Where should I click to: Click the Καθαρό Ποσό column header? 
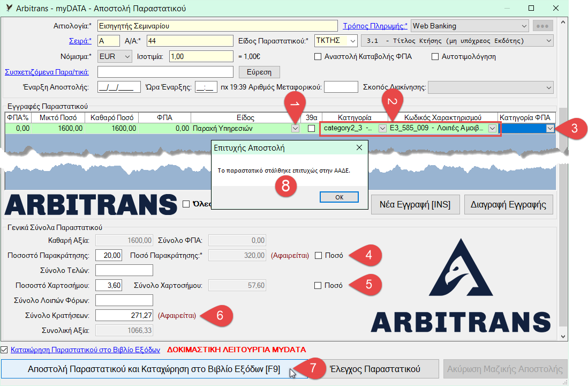coord(112,117)
